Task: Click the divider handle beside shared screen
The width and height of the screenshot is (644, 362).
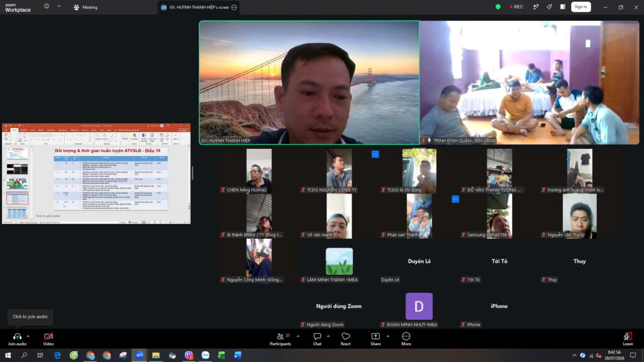Action: point(192,173)
